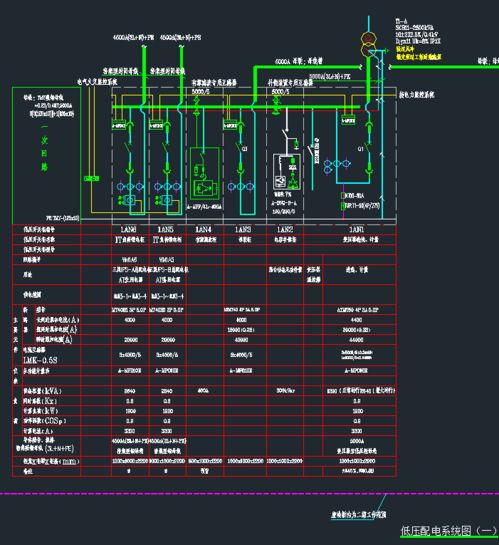
Task: Select the 1AN2 cabinet label
Action: pos(285,229)
